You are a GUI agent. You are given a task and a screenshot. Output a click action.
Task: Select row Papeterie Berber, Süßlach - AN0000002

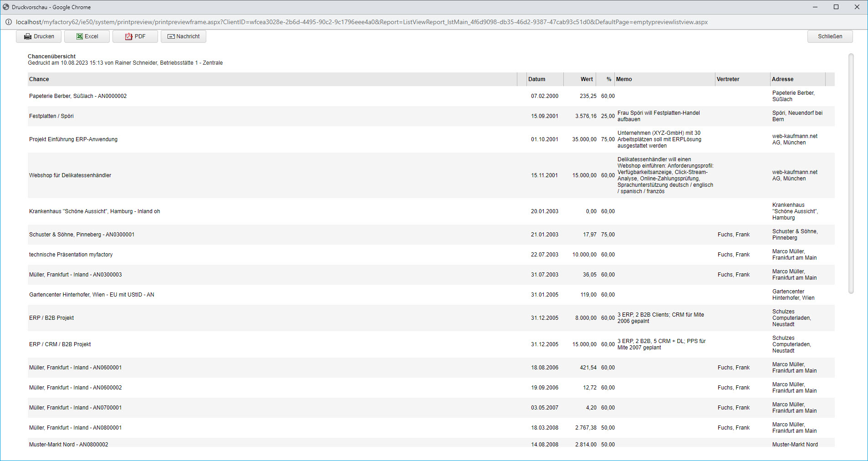431,96
